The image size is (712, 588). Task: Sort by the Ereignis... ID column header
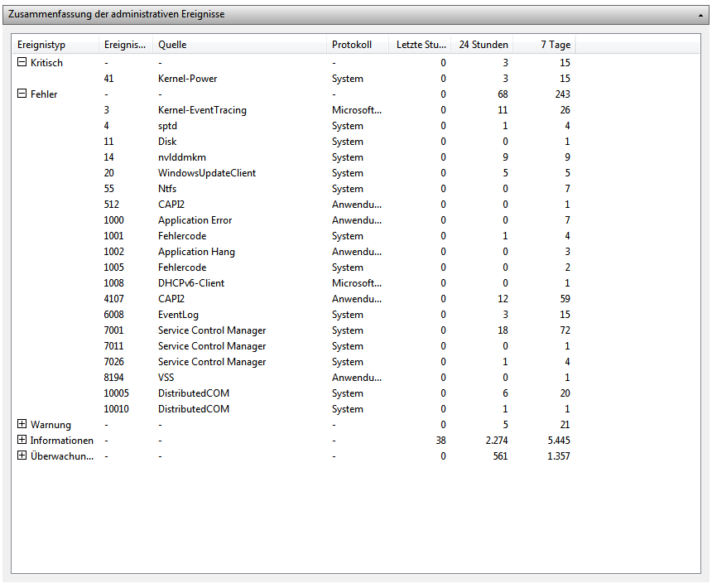[x=126, y=45]
